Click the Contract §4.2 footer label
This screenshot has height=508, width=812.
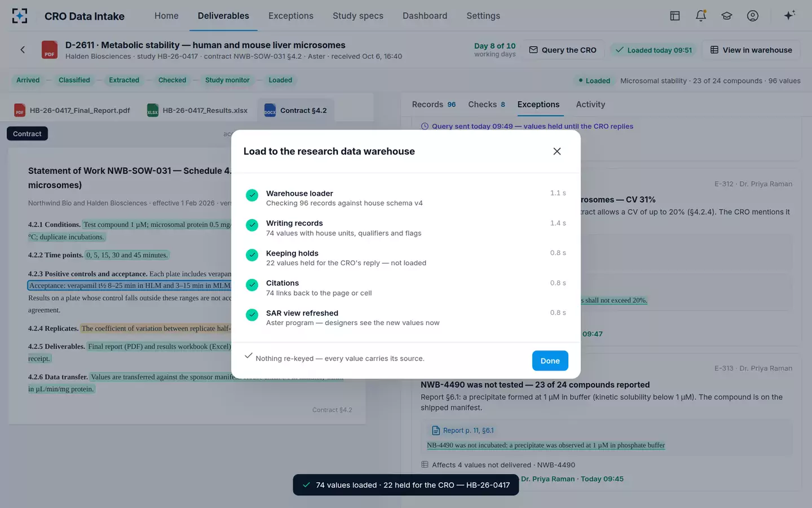(x=332, y=410)
